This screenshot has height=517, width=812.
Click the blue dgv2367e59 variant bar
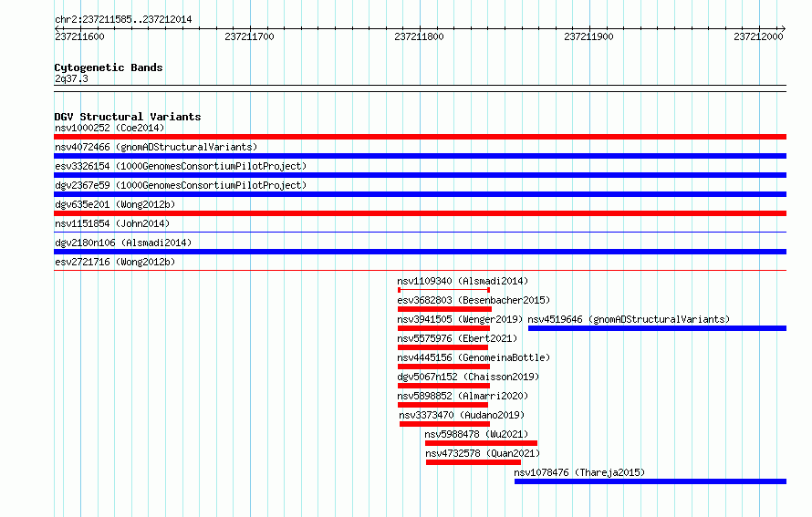click(x=420, y=194)
